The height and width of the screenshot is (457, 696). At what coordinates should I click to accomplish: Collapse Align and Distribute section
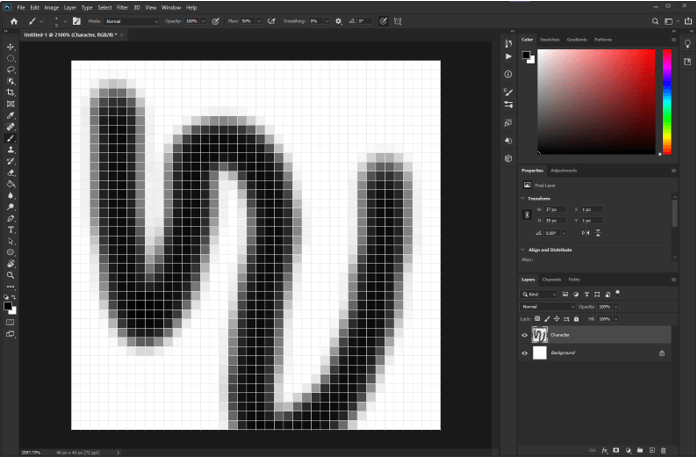(x=523, y=250)
